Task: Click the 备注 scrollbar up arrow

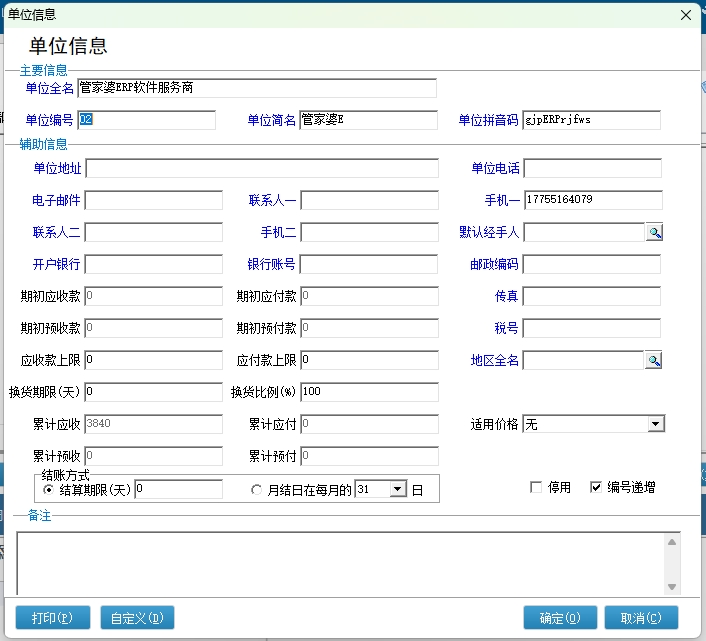Action: (x=672, y=542)
